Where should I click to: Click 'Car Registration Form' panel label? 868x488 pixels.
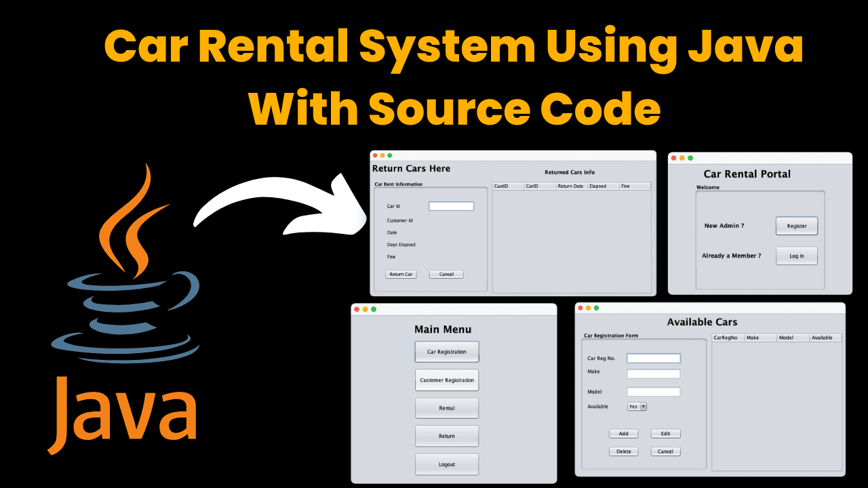[x=611, y=335]
